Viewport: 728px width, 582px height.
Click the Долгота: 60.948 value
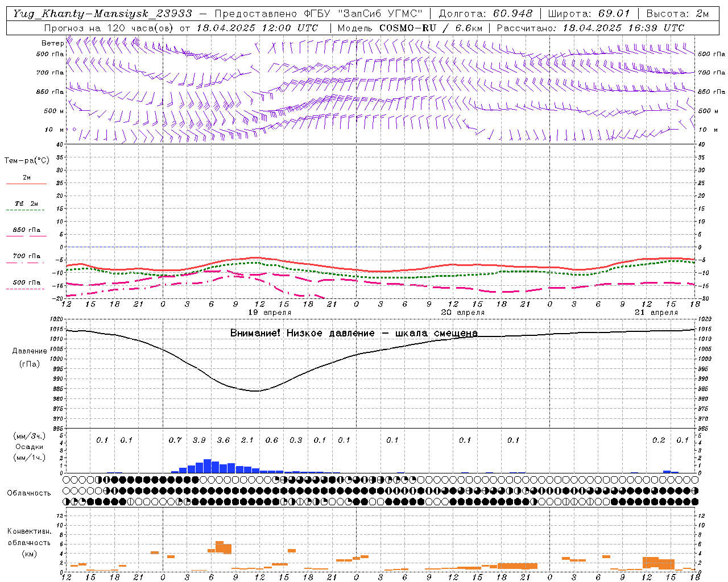pos(486,14)
